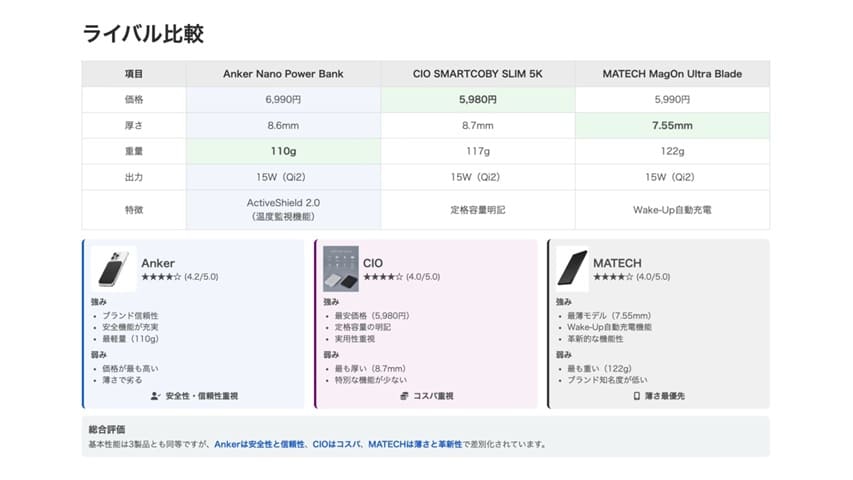Click the Anker product thumbnail image
Image resolution: width=853 pixels, height=480 pixels.
coord(113,269)
